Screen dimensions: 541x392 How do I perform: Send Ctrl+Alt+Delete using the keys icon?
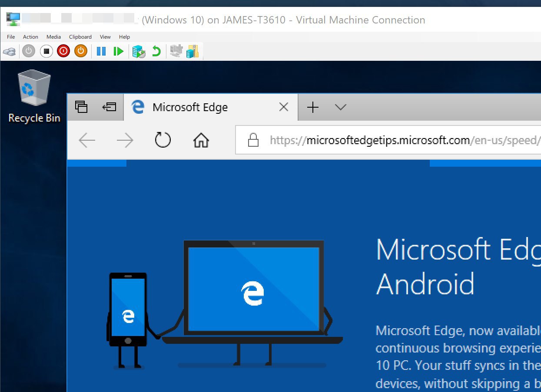[9, 52]
